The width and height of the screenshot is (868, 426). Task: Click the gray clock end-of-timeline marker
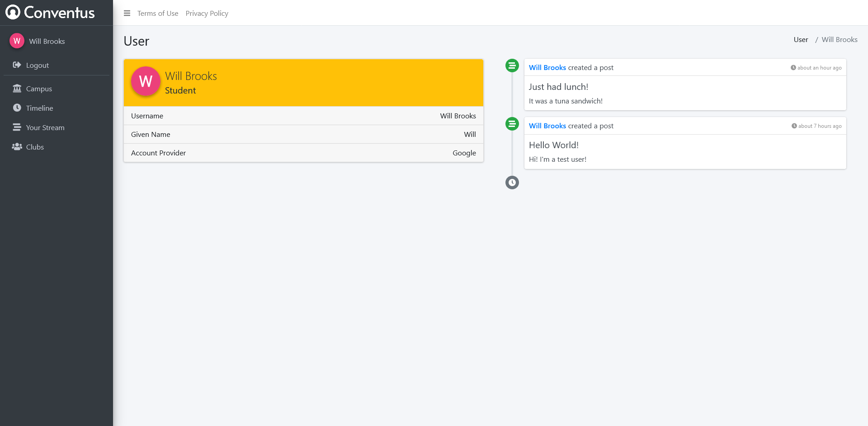pyautogui.click(x=512, y=183)
